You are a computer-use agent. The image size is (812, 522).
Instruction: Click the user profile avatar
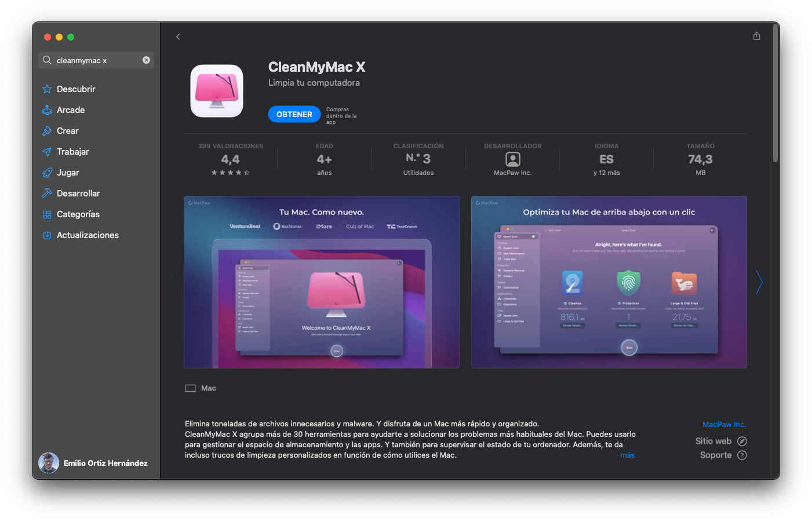(49, 463)
